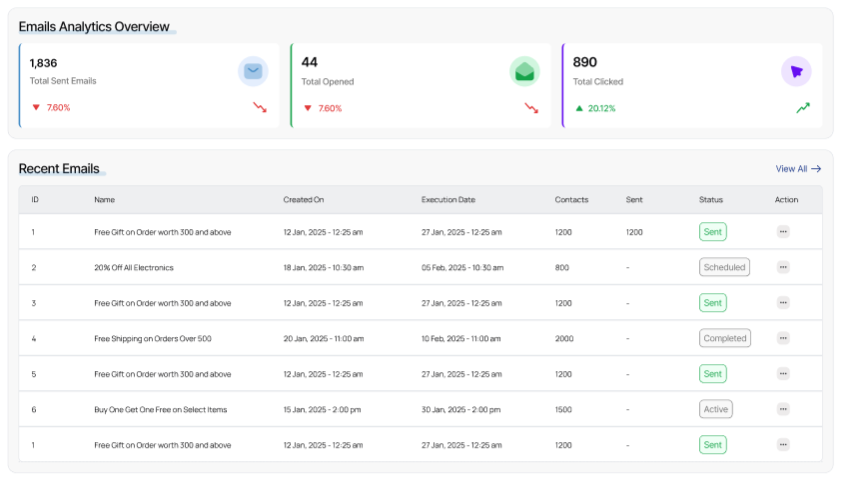Screen dimensions: 852x493
Task: Expand actions for Free Shipping on Orders Over 500
Action: [x=783, y=338]
